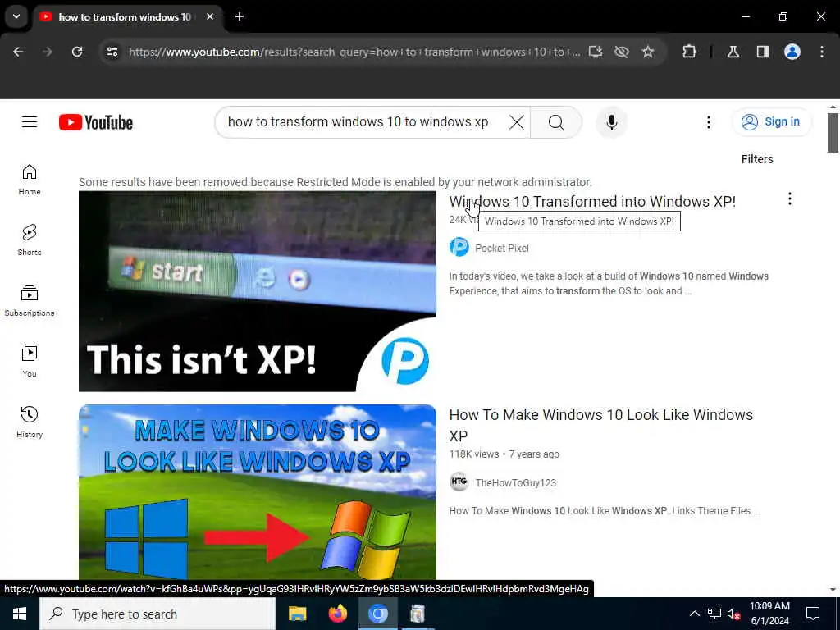Open the notification center icon
The height and width of the screenshot is (630, 840).
tap(813, 614)
